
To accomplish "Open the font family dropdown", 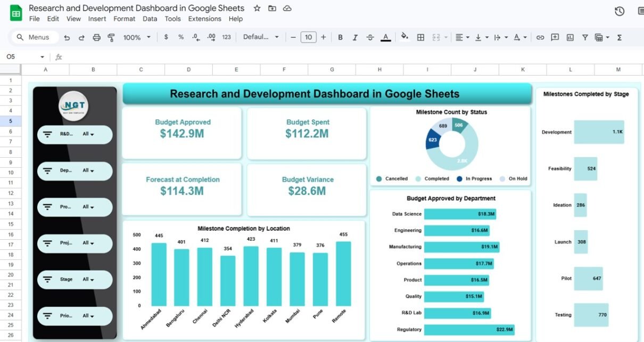I will [x=261, y=37].
